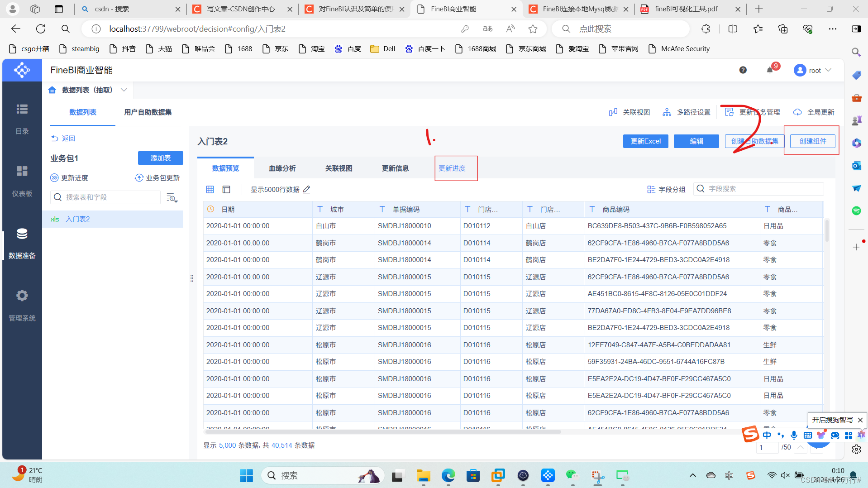
Task: Click 业务包更新 package update icon
Action: 139,178
